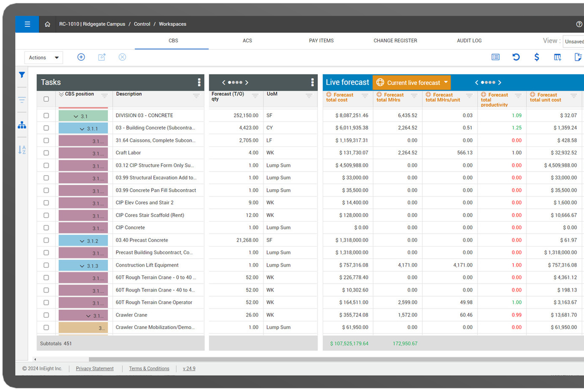Screen dimensions: 584x392
Task: Click the filter funnel icon in sidebar
Action: pyautogui.click(x=22, y=75)
